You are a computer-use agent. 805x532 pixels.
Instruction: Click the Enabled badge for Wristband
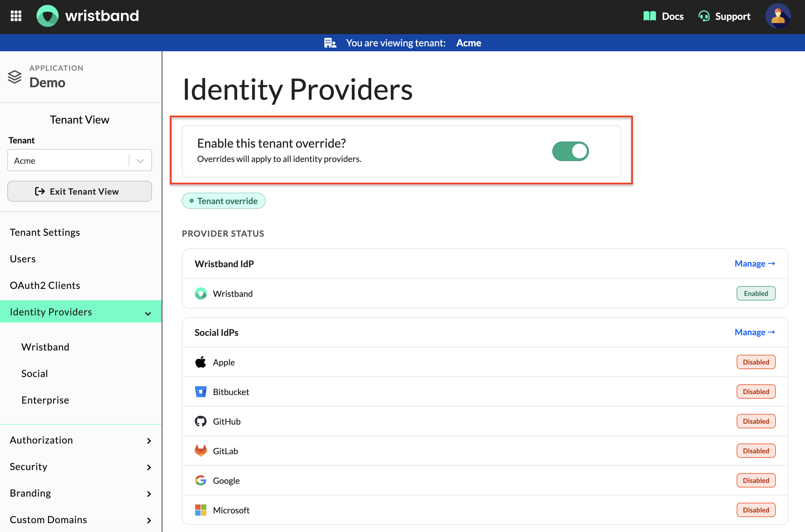coord(756,293)
